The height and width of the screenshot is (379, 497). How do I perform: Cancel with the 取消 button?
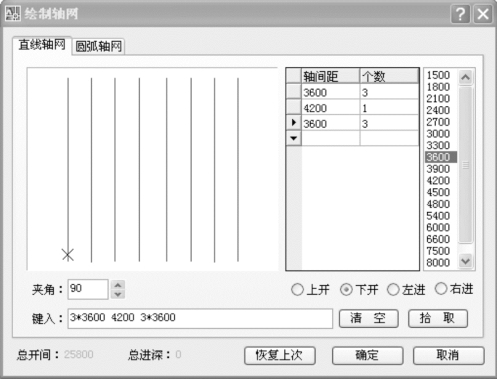[448, 356]
